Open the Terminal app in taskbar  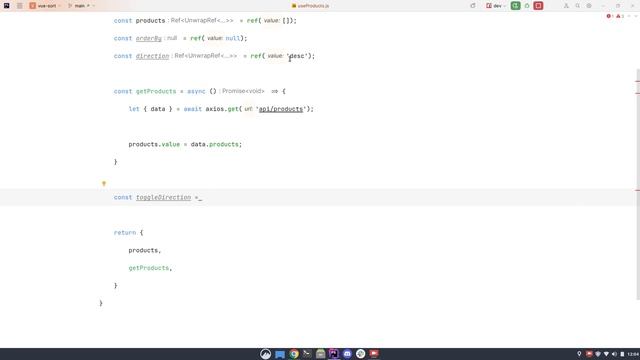coord(307,354)
